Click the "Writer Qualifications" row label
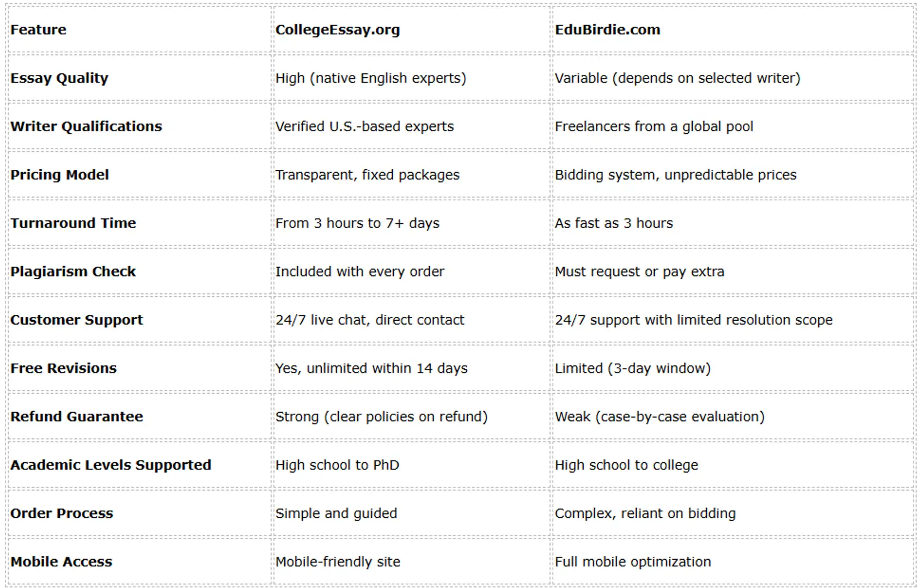 click(86, 127)
